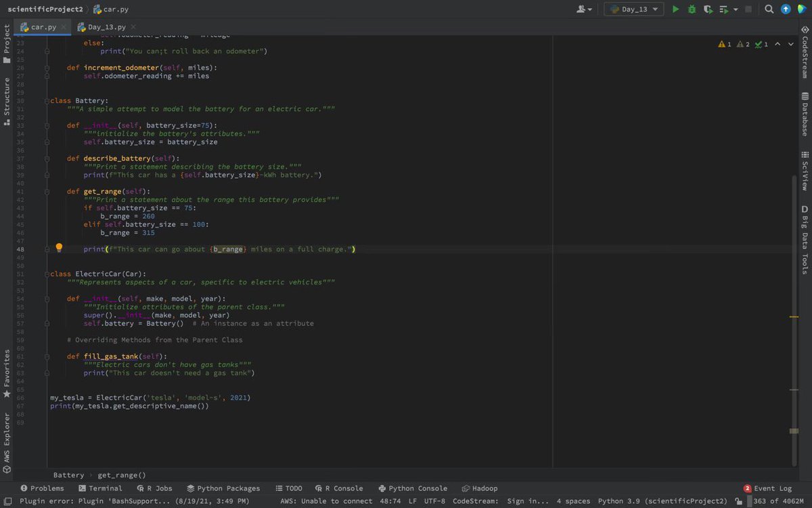Screen dimensions: 812x508
Task: Go to next highlighted error arrow
Action: point(791,44)
